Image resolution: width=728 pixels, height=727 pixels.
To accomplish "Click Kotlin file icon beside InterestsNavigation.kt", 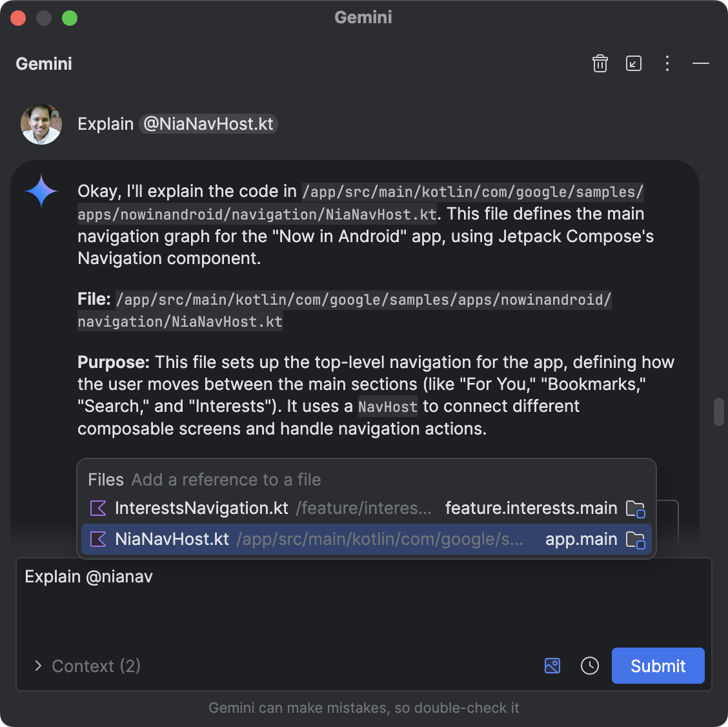I will tap(99, 508).
